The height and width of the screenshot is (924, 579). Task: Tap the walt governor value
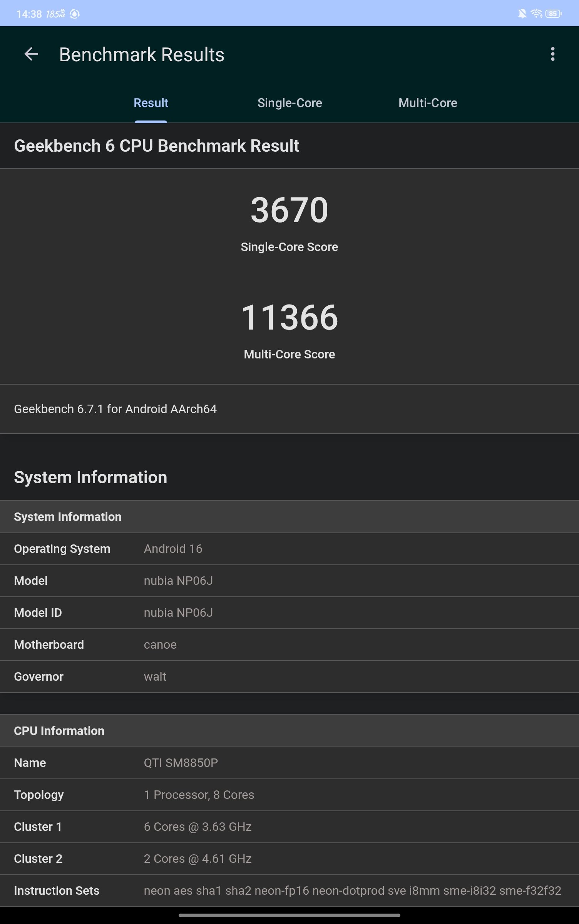point(155,676)
